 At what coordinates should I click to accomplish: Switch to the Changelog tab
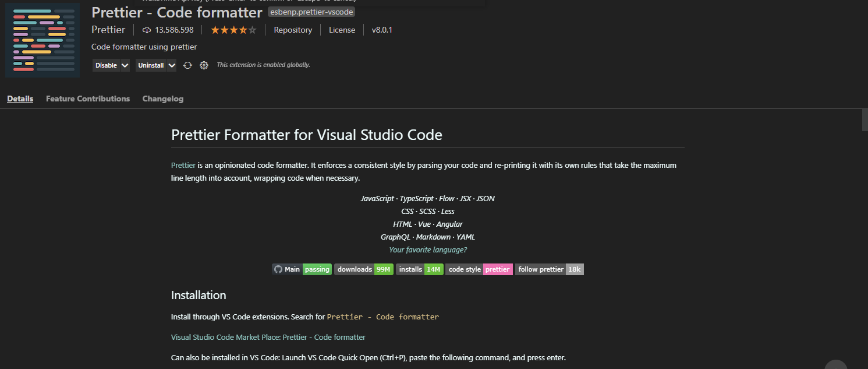point(163,99)
